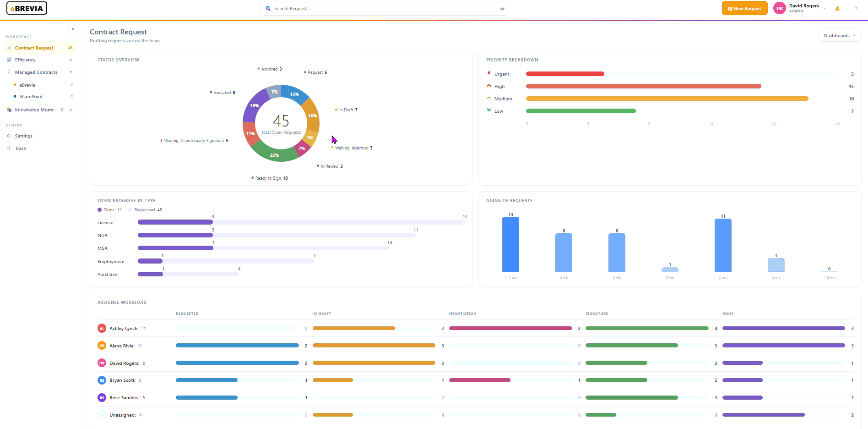Viewport: 868px width, 429px height.
Task: Click the Trash bin icon
Action: point(9,148)
